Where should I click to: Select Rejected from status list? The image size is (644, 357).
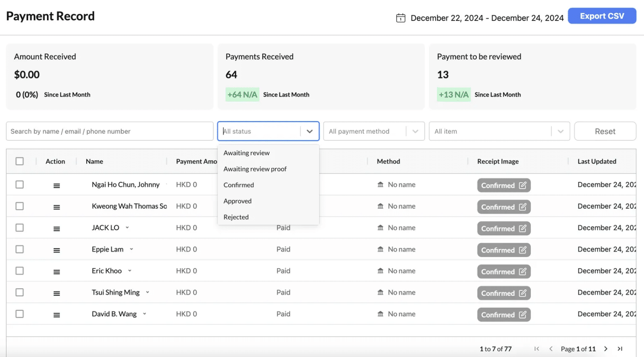(268, 217)
